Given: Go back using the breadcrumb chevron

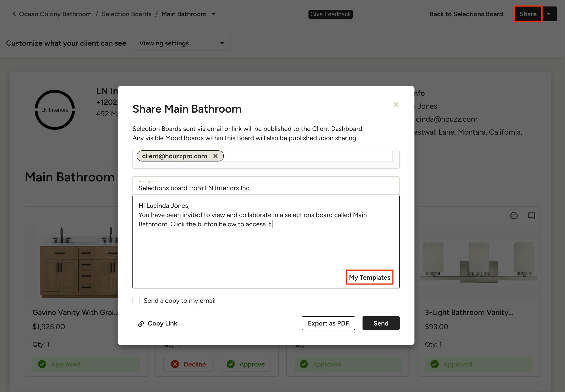Looking at the screenshot, I should (x=14, y=14).
